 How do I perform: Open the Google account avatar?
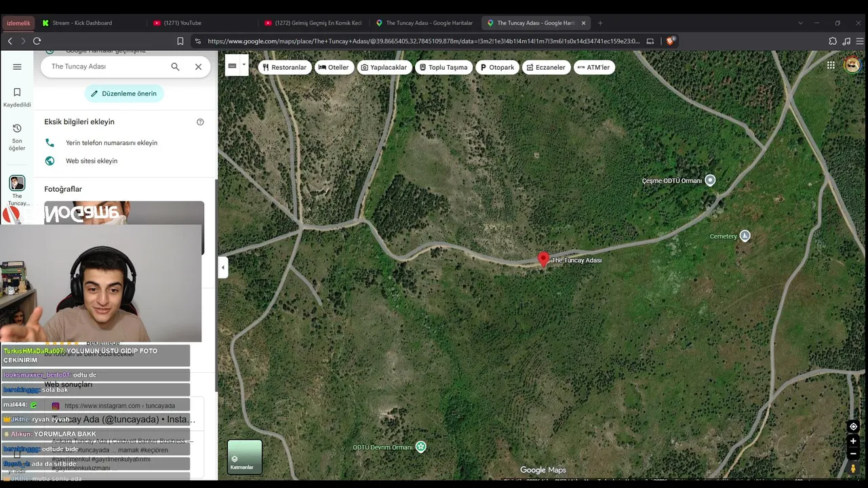(852, 65)
